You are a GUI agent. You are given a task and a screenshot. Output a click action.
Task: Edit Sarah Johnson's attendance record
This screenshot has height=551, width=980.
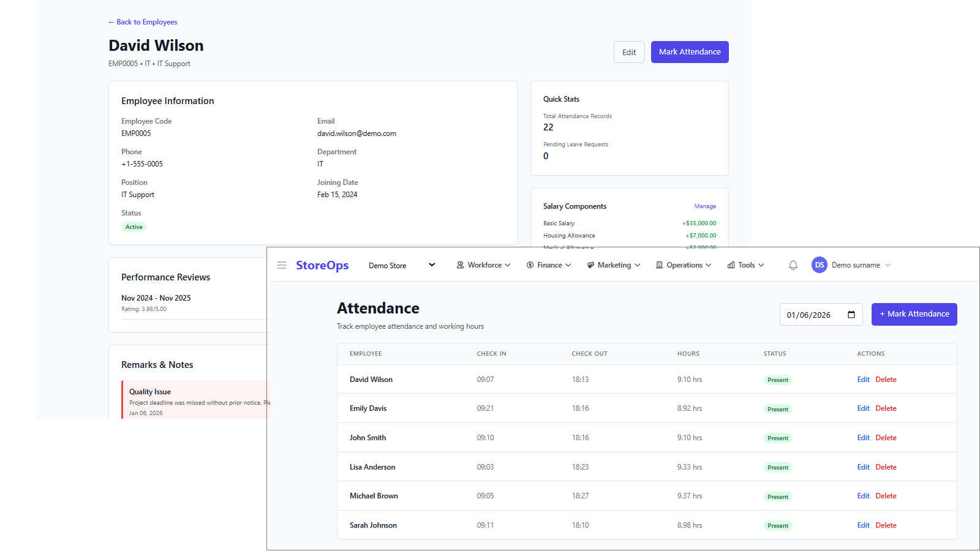pos(863,525)
